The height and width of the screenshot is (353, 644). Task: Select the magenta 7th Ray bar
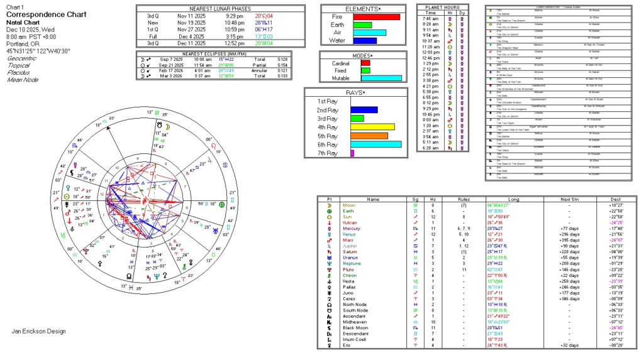352,153
